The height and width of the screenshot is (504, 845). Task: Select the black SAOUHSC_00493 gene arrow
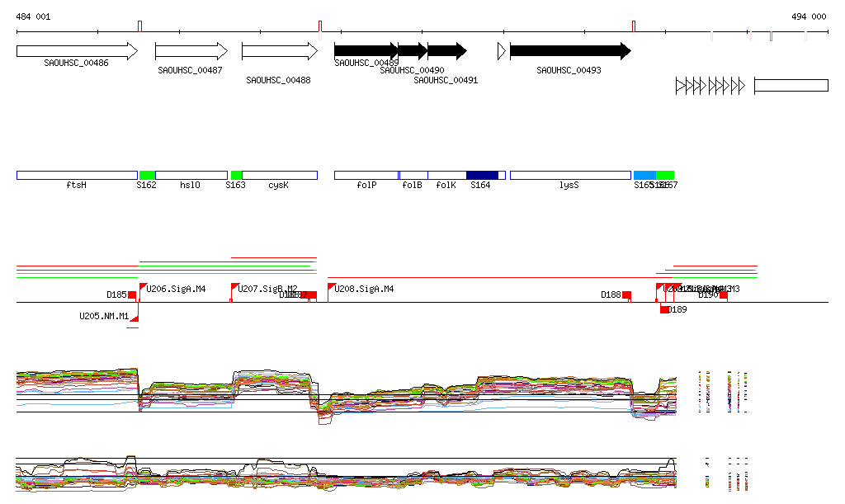pos(569,51)
